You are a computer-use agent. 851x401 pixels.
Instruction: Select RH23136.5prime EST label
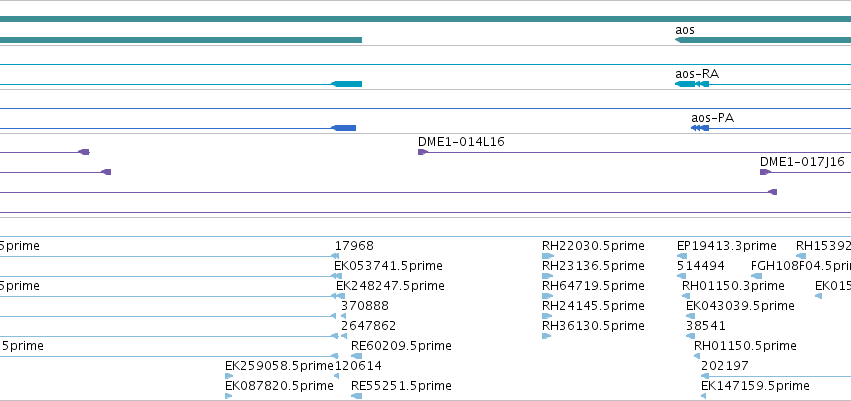tap(593, 266)
